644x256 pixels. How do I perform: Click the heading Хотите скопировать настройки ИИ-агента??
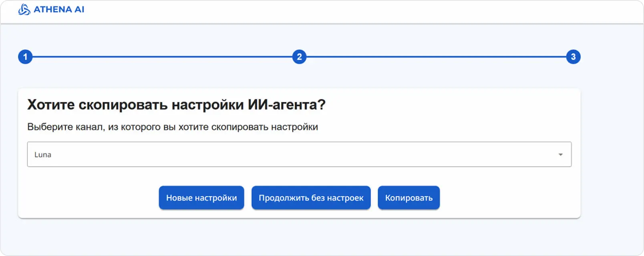click(x=176, y=105)
